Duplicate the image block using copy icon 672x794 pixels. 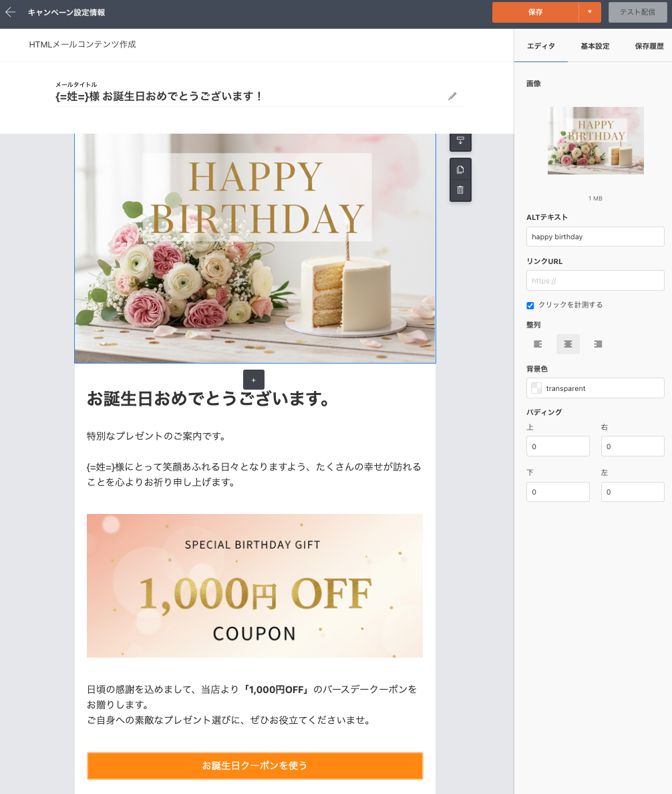click(460, 168)
